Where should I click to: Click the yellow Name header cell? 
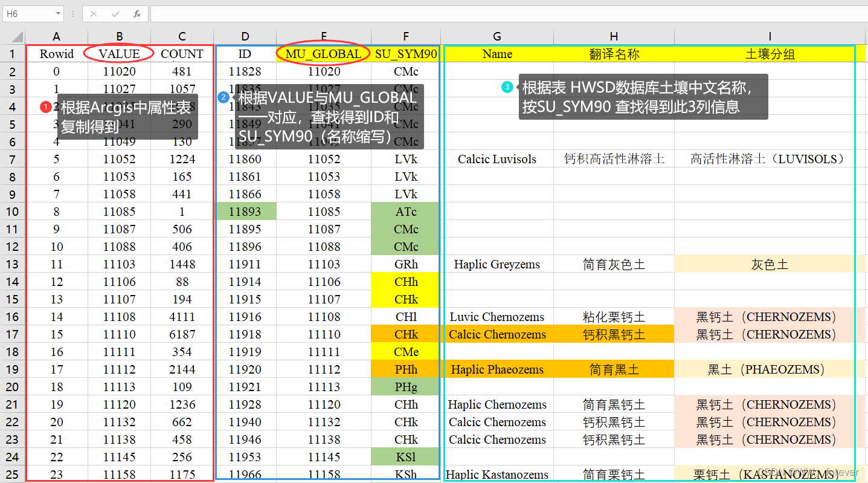pyautogui.click(x=497, y=54)
